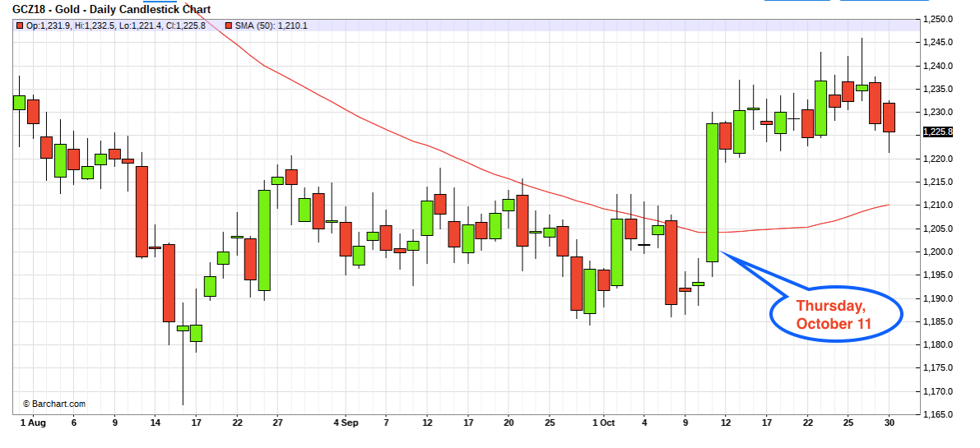The height and width of the screenshot is (448, 980).
Task: Click the 1,165.0 price axis label
Action: [938, 415]
